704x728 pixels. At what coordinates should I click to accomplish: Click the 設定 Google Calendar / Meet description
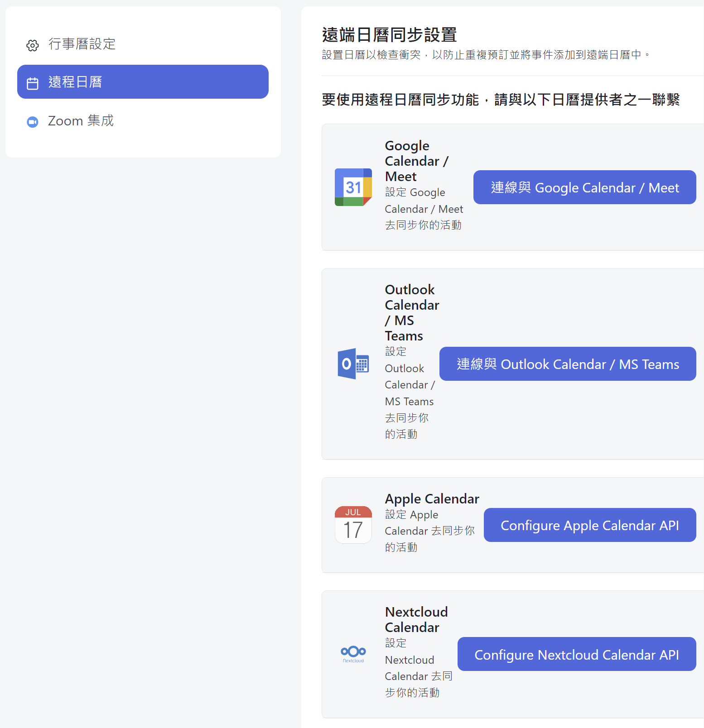click(424, 209)
